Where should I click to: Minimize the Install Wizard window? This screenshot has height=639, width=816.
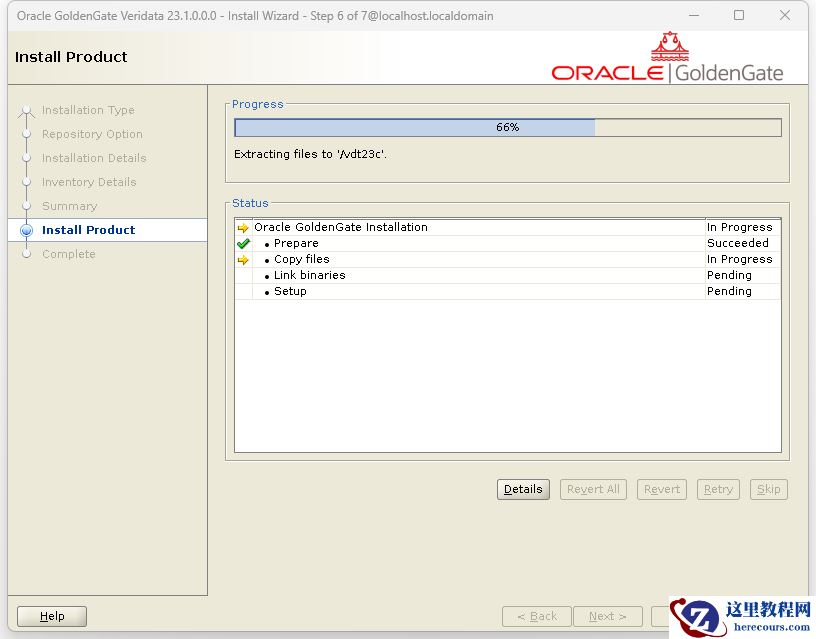[694, 16]
